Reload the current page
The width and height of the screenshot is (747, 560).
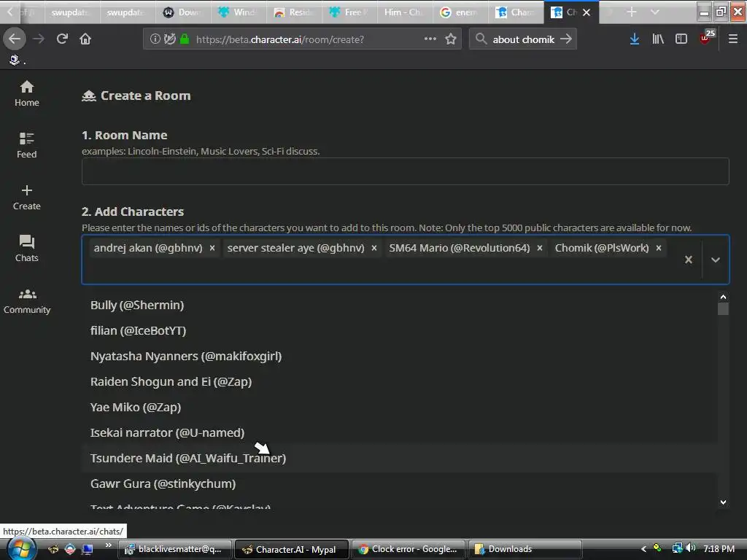click(62, 39)
